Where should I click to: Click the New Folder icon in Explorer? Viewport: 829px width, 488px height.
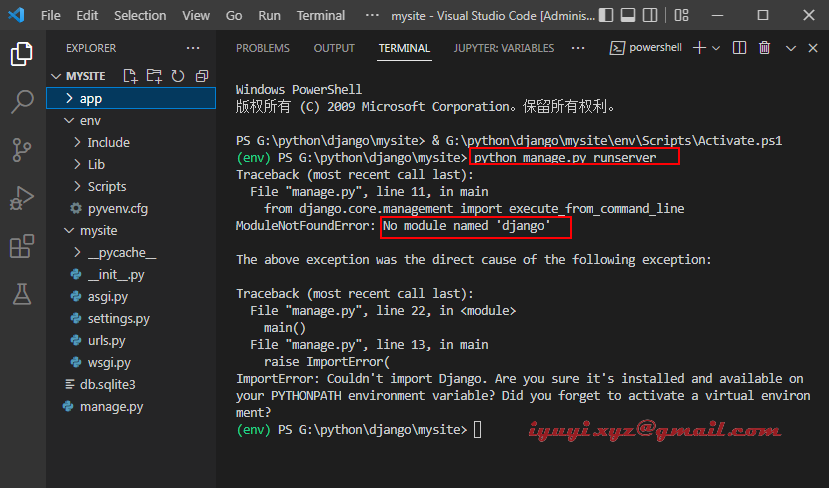(x=154, y=76)
